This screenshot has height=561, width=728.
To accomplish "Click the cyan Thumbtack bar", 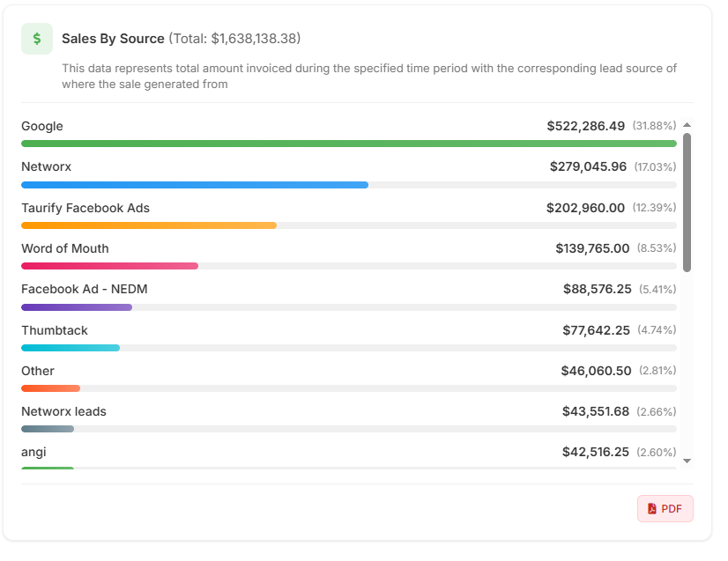I will 70,348.
